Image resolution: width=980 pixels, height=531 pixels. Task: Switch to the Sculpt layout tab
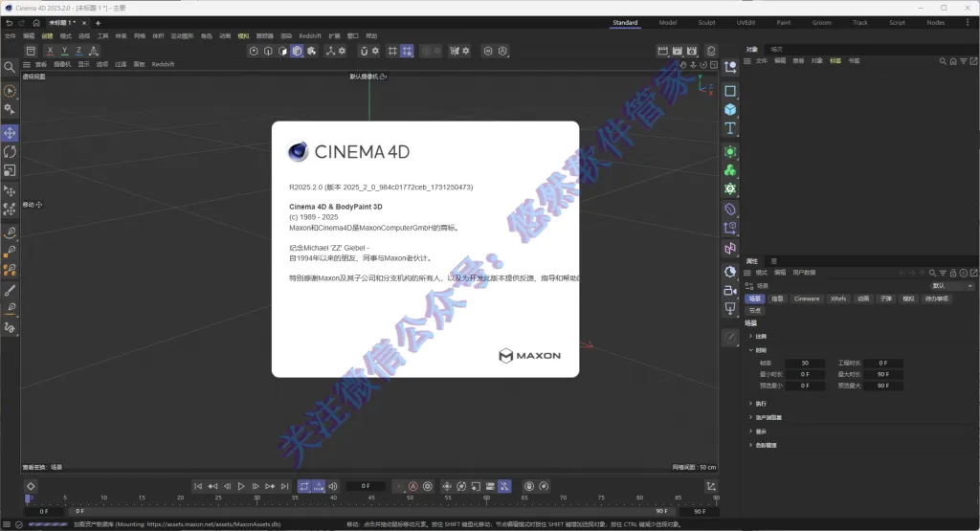pos(707,23)
